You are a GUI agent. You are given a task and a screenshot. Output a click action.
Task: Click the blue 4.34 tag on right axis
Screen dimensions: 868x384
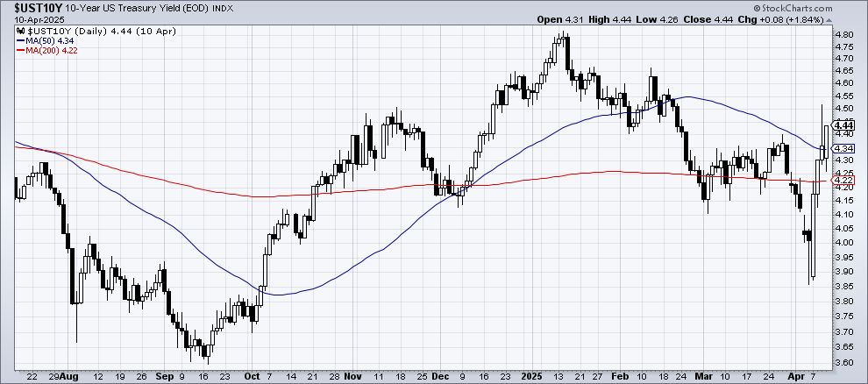(x=844, y=148)
